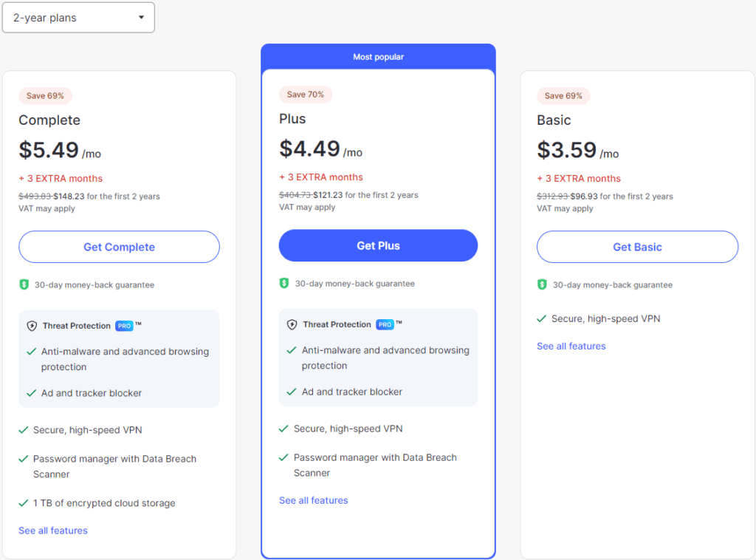Click 1 TB of encrypted cloud storage
This screenshot has width=756, height=560.
pos(104,503)
